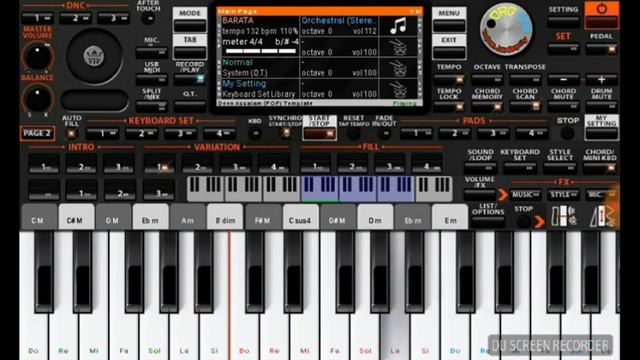Click the Pads Stop button
This screenshot has height=360, width=640.
point(567,133)
